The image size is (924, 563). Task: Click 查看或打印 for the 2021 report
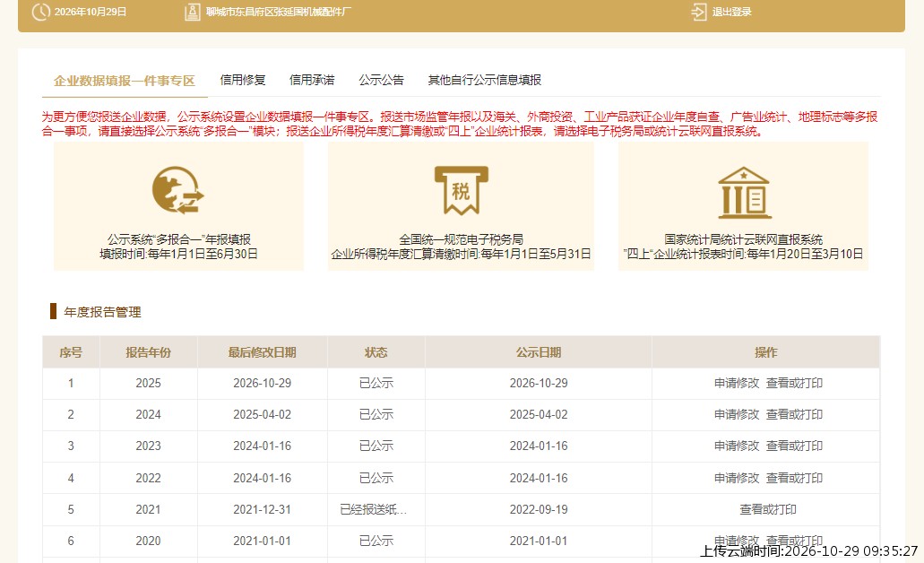[x=768, y=509]
